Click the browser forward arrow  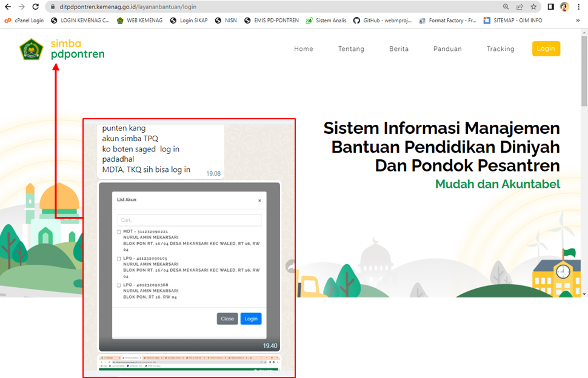[22, 7]
